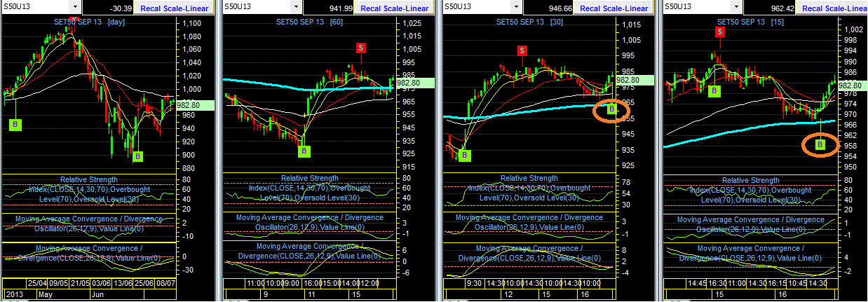Select the 962.42 value field on 15-minute chart

click(770, 8)
